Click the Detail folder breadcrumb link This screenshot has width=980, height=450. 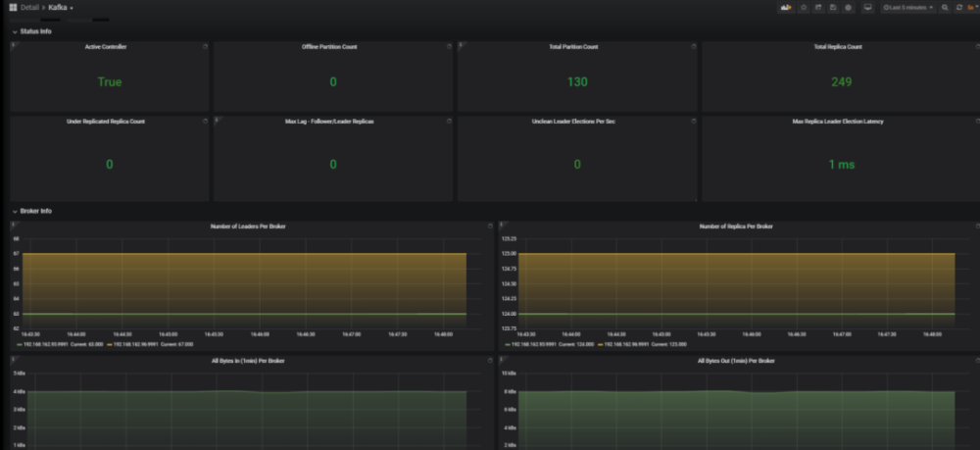[x=29, y=7]
